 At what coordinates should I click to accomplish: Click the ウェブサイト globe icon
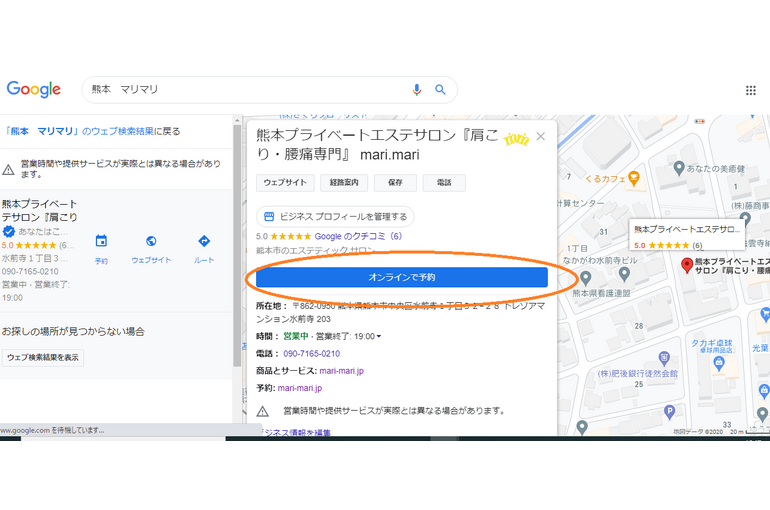point(151,241)
